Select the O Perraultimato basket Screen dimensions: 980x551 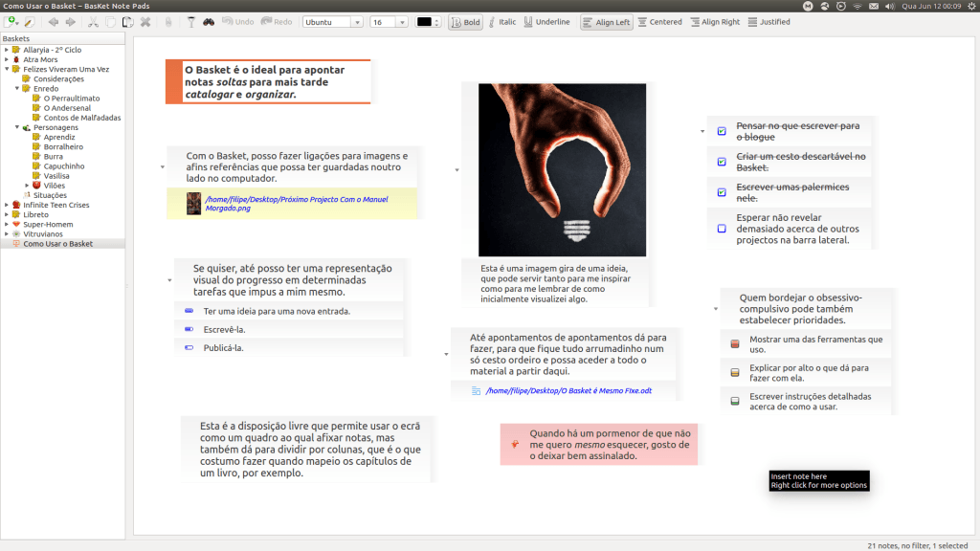[71, 99]
